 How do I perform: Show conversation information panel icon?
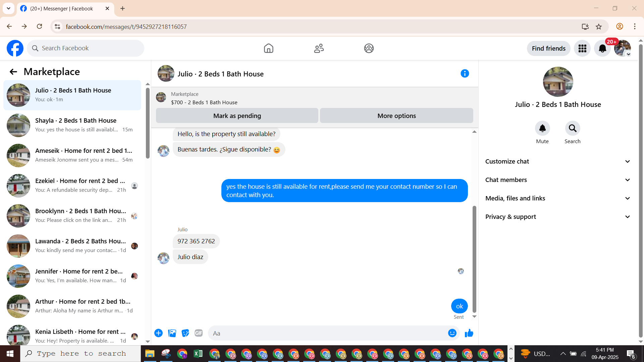pyautogui.click(x=465, y=73)
